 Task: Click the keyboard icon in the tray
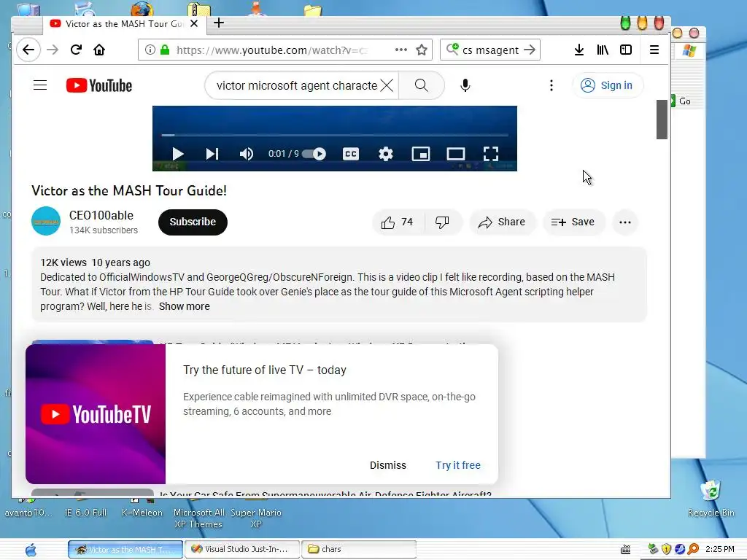click(x=625, y=550)
